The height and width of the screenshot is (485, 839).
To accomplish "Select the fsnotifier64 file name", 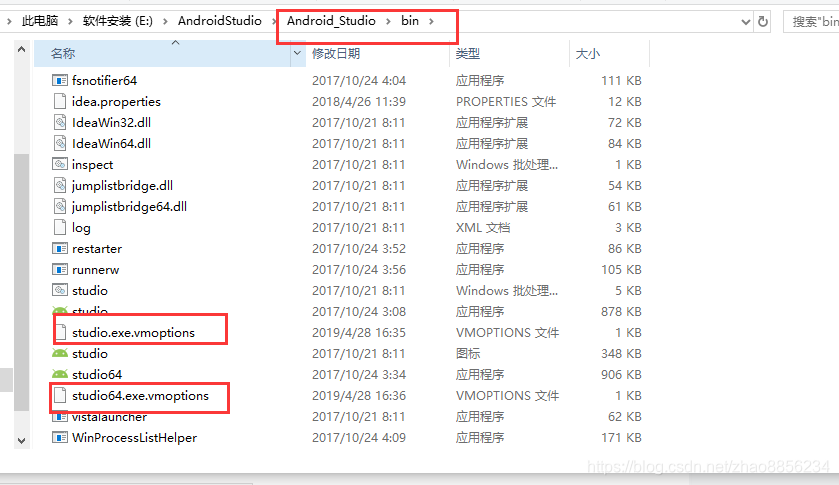I will 104,80.
